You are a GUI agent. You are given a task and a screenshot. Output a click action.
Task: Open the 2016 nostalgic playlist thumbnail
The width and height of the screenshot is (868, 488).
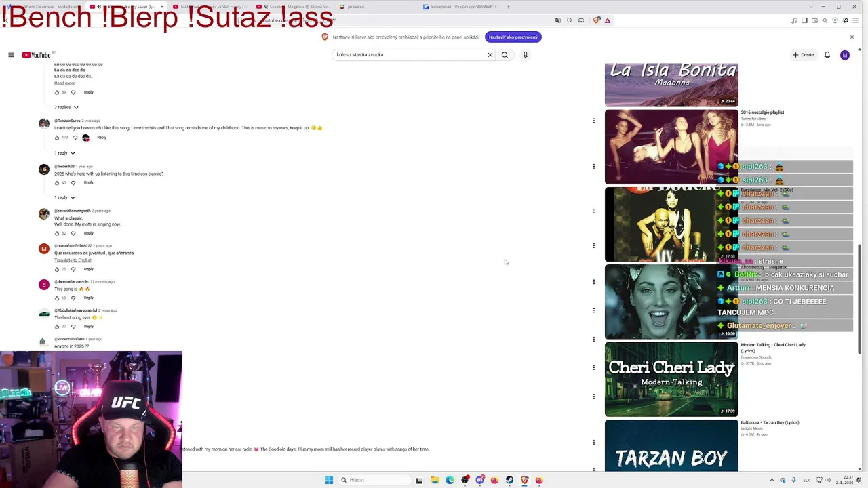click(671, 146)
